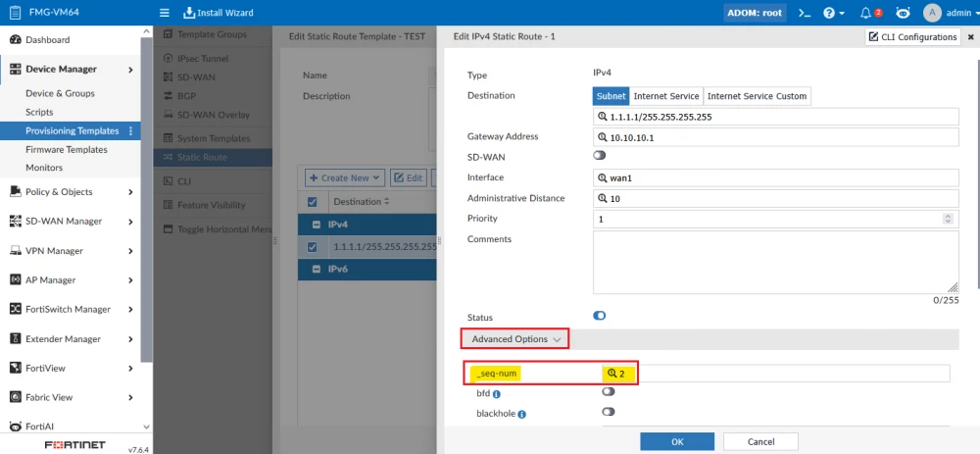
Task: Click the Policy & Objects icon
Action: click(15, 192)
